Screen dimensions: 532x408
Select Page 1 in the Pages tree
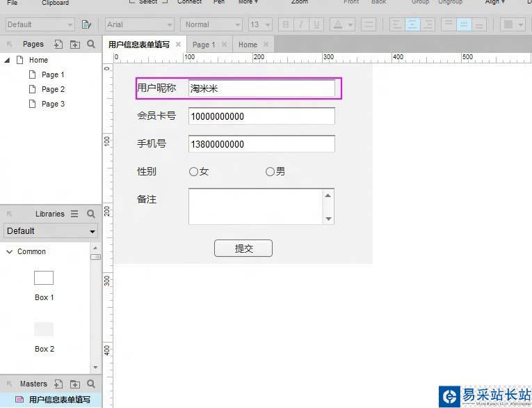pos(53,74)
